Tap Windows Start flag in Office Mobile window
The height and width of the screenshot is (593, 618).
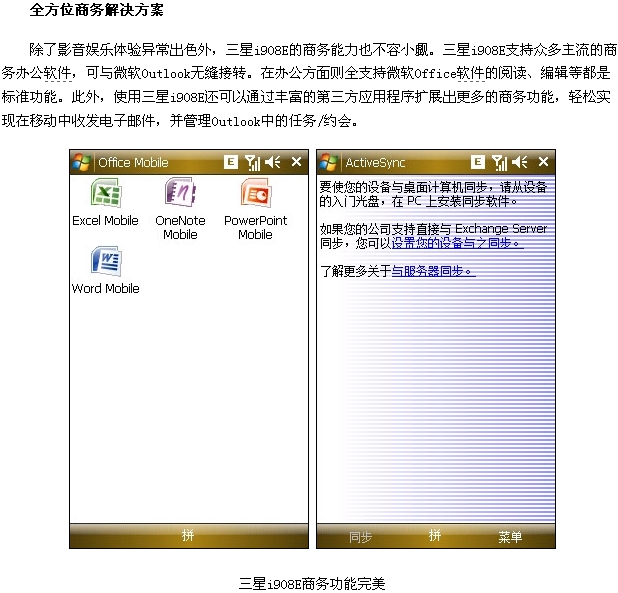[81, 162]
